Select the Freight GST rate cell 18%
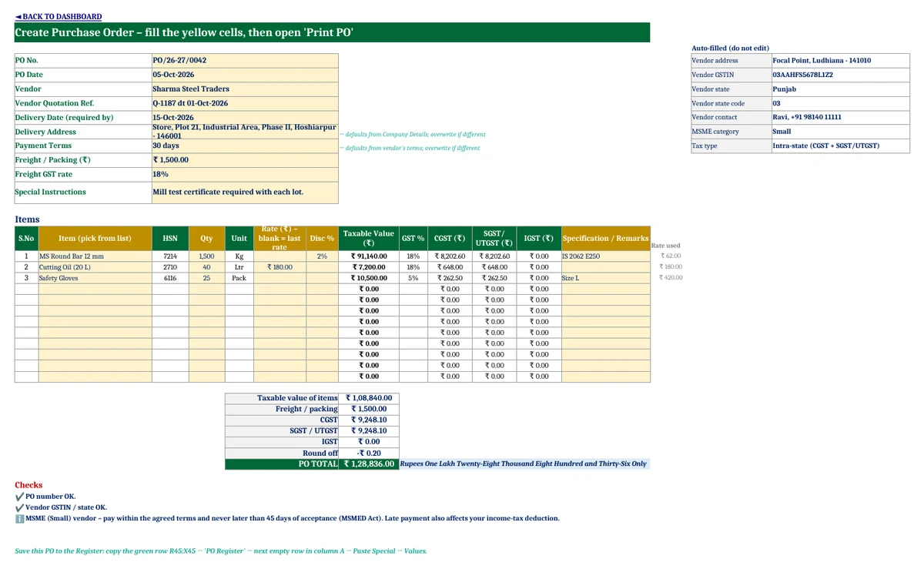 [x=245, y=174]
